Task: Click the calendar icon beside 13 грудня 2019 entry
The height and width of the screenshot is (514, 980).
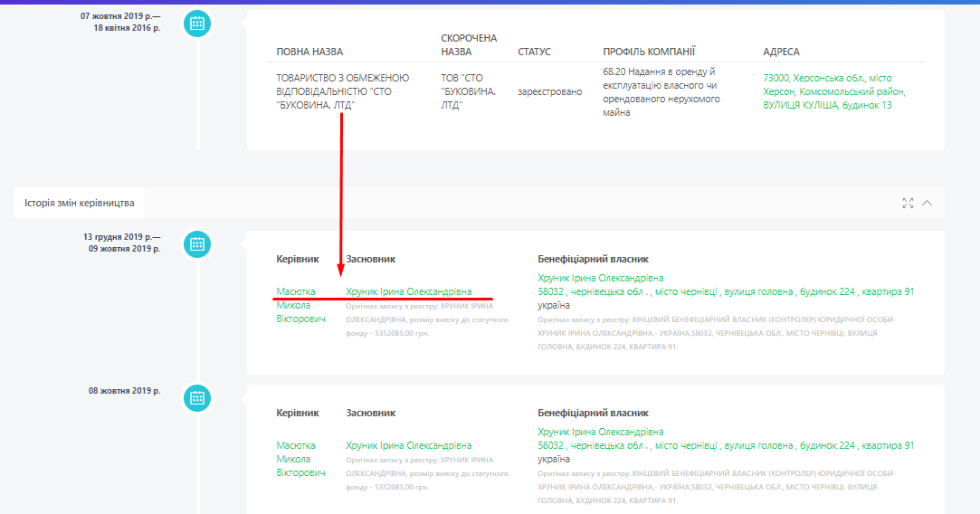Action: (x=197, y=243)
